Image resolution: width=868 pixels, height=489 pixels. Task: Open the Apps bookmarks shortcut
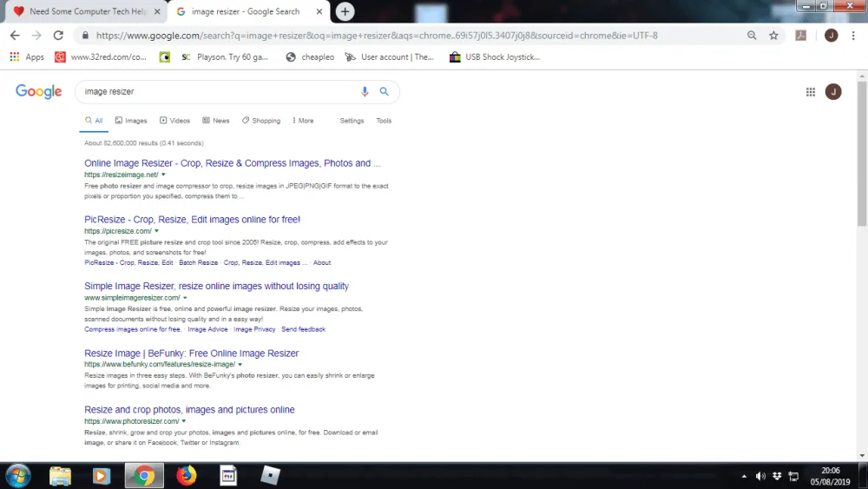coord(27,57)
